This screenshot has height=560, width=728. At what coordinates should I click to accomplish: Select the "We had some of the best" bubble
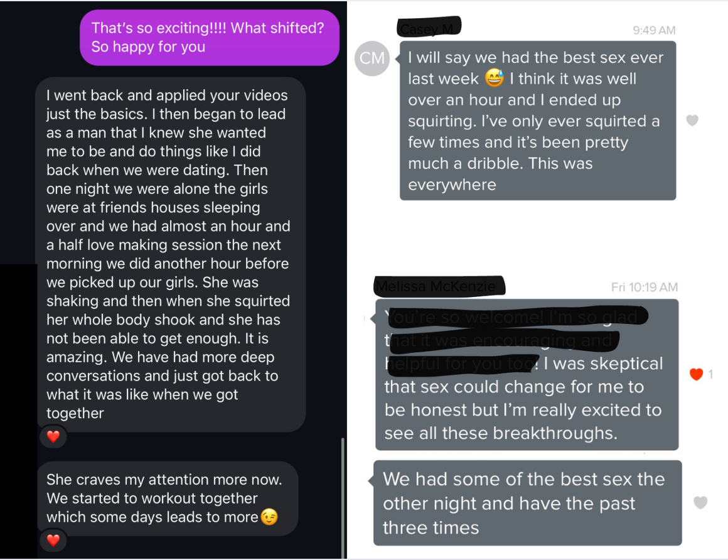[527, 503]
